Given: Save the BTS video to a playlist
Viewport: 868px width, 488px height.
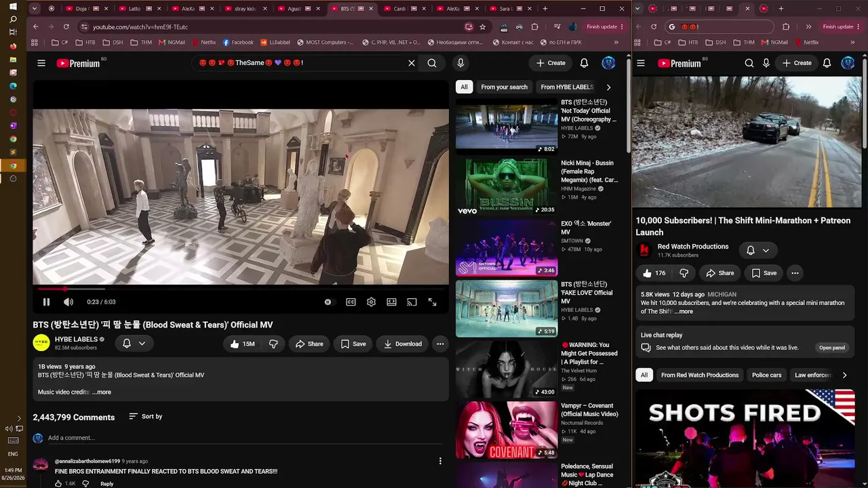Looking at the screenshot, I should [x=353, y=344].
